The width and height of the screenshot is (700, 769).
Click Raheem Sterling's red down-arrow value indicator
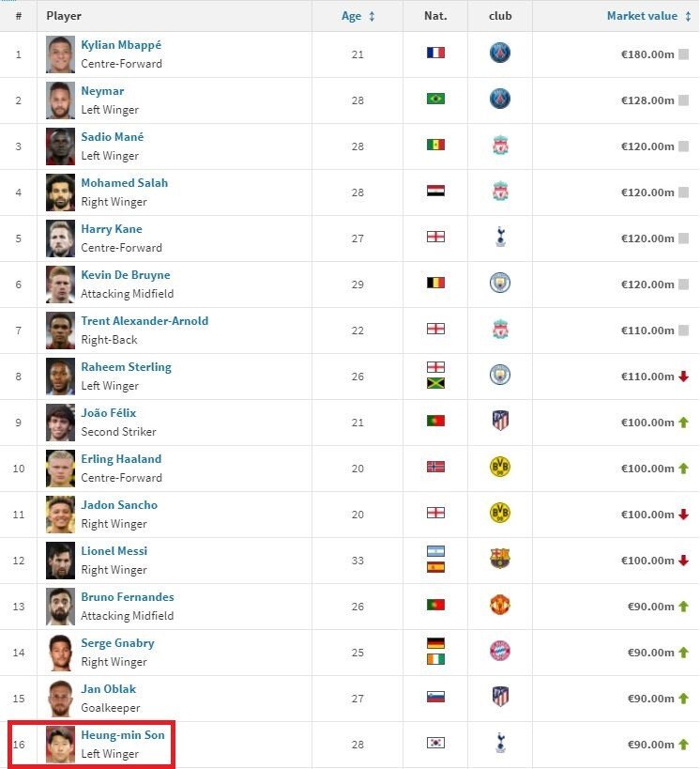(683, 377)
